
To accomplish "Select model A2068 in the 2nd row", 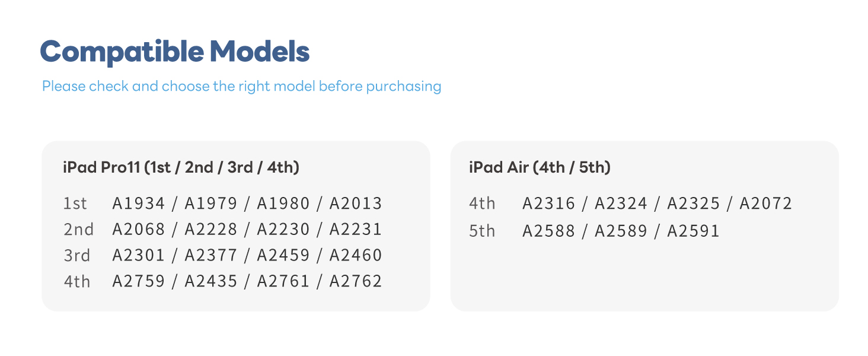I will [x=139, y=230].
